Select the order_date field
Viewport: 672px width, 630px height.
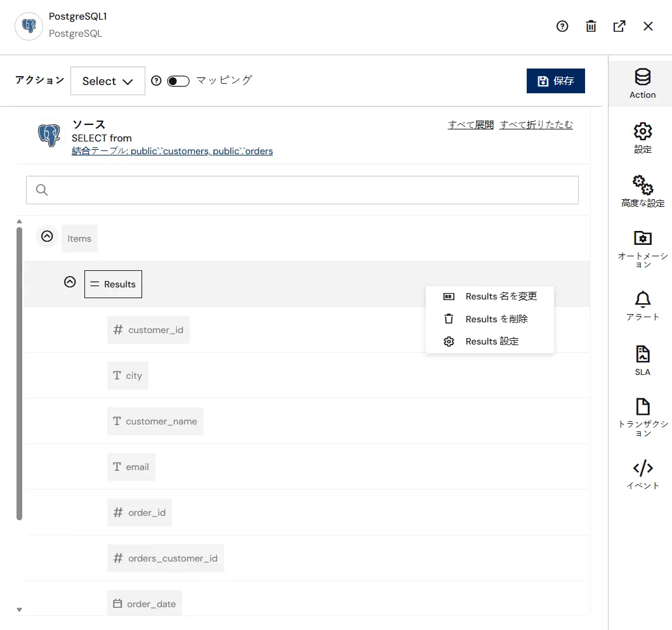(145, 603)
